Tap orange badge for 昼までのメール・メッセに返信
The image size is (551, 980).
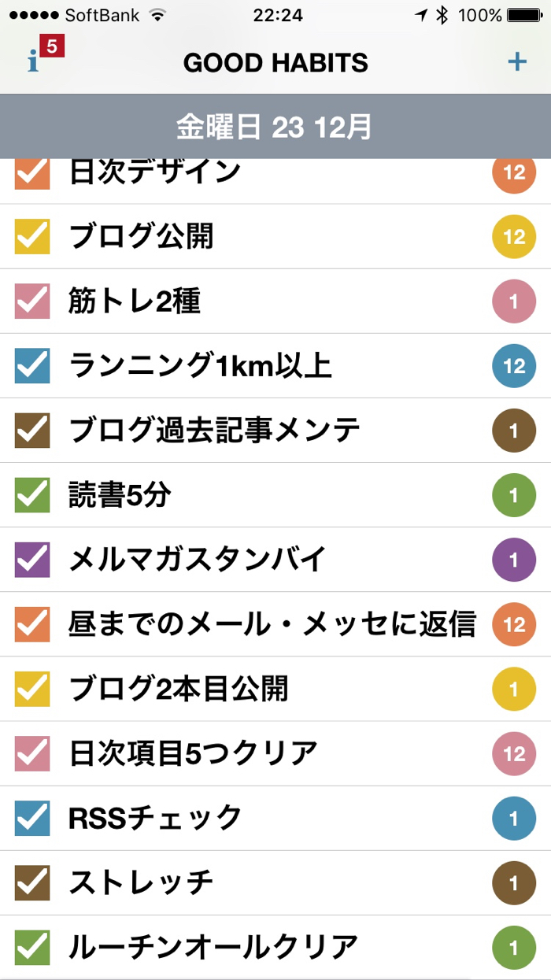[x=514, y=625]
